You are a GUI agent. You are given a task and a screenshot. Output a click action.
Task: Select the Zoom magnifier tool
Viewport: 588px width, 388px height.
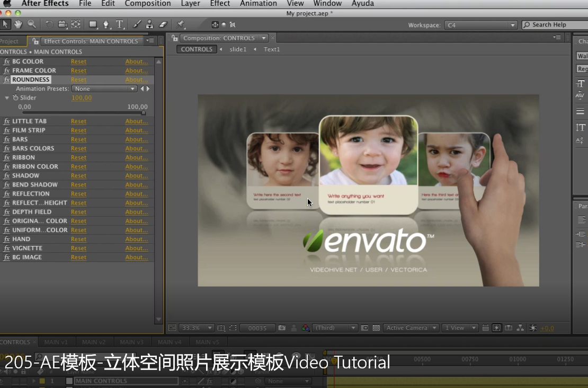[32, 24]
